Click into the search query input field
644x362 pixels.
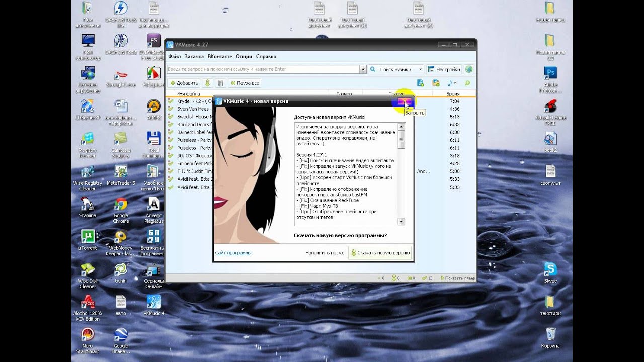pyautogui.click(x=263, y=69)
